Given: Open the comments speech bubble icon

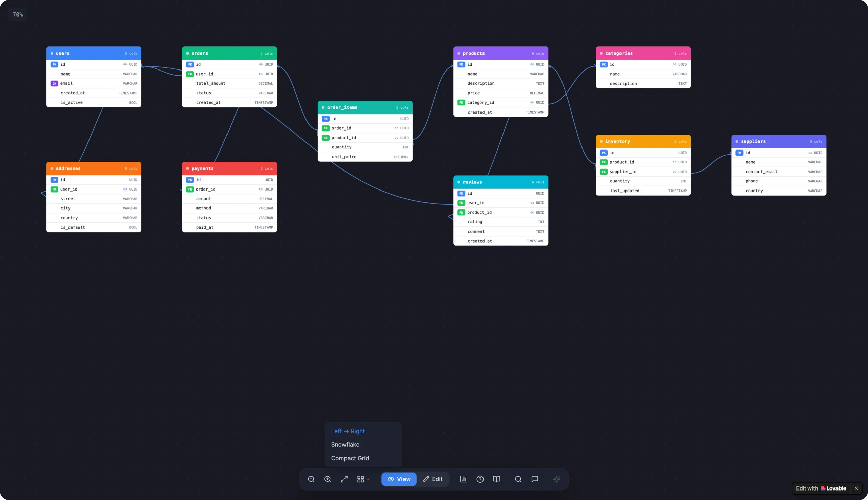Looking at the screenshot, I should coord(535,479).
